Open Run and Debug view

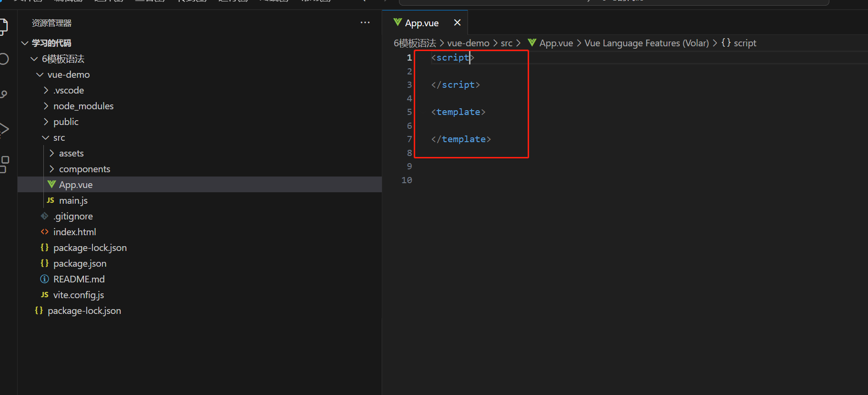[4, 129]
